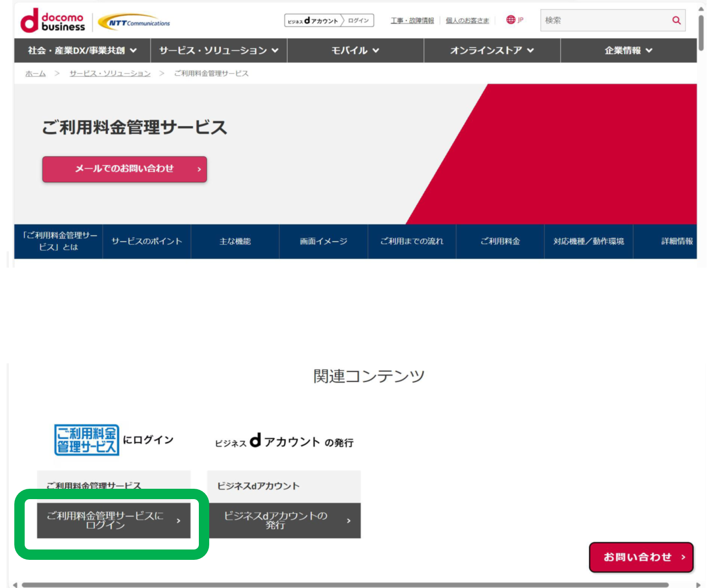
Task: Click the scroll left arrow
Action: 15,585
